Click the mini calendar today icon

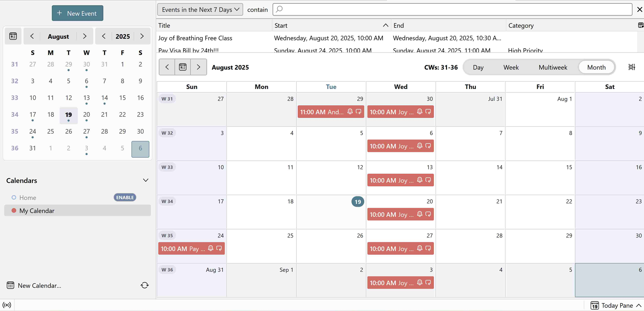(x=13, y=36)
